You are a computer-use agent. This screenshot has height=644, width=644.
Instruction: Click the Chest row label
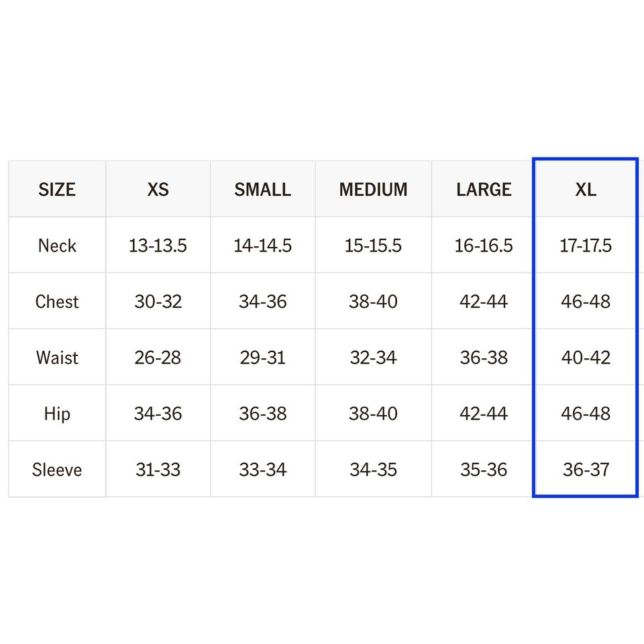click(x=57, y=302)
